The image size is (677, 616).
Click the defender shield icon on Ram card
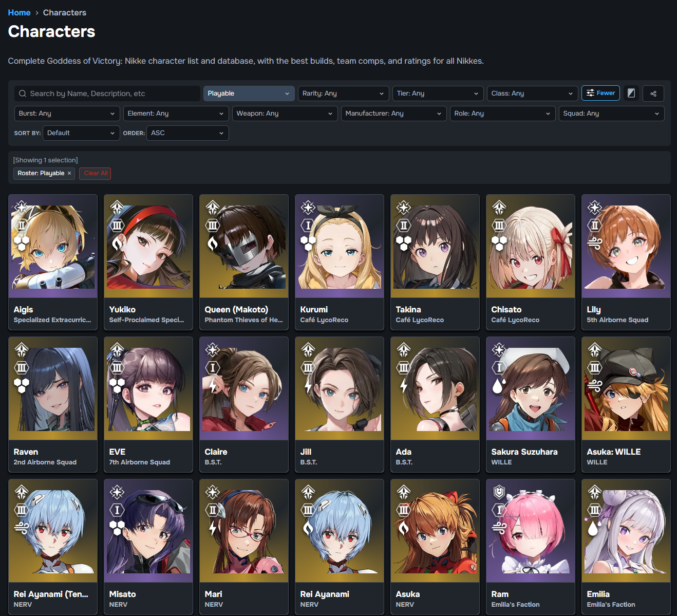pyautogui.click(x=499, y=492)
